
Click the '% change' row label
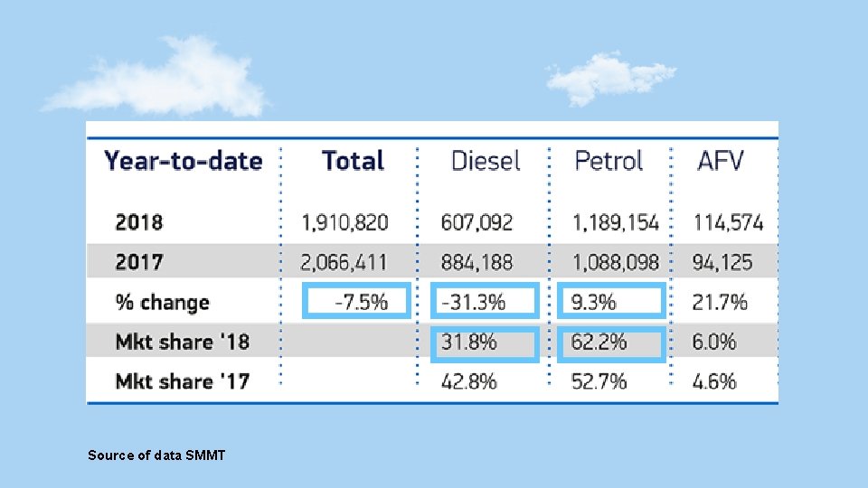(162, 303)
